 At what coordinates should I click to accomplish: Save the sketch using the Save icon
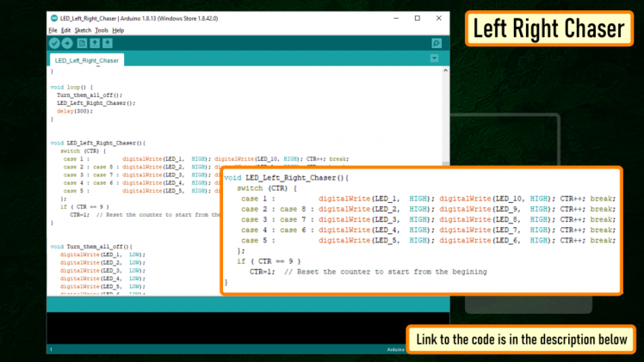(108, 43)
